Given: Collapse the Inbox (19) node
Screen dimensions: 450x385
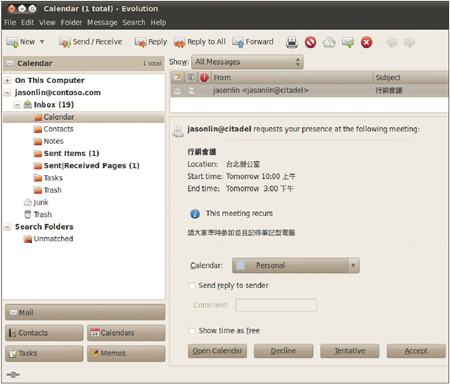Looking at the screenshot, I should (x=17, y=105).
